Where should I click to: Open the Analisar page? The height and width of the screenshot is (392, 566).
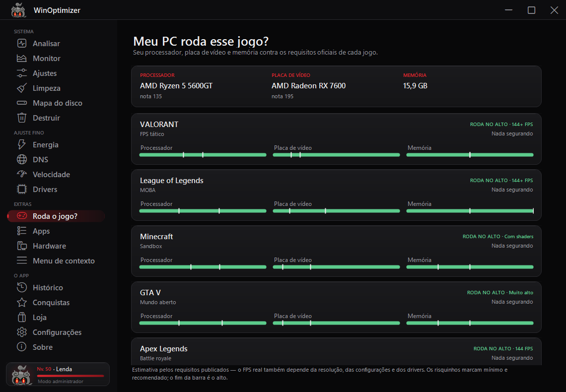tap(56, 43)
